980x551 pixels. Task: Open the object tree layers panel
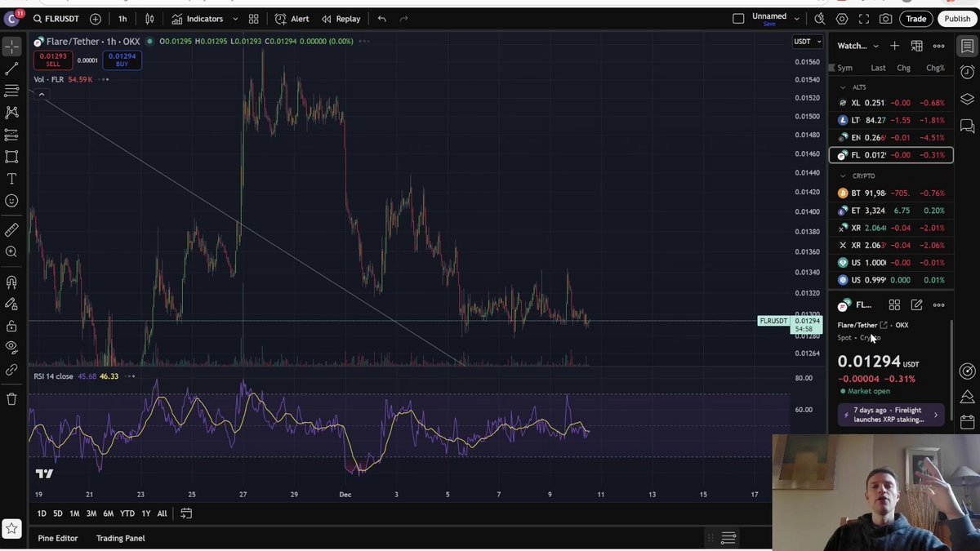(967, 99)
